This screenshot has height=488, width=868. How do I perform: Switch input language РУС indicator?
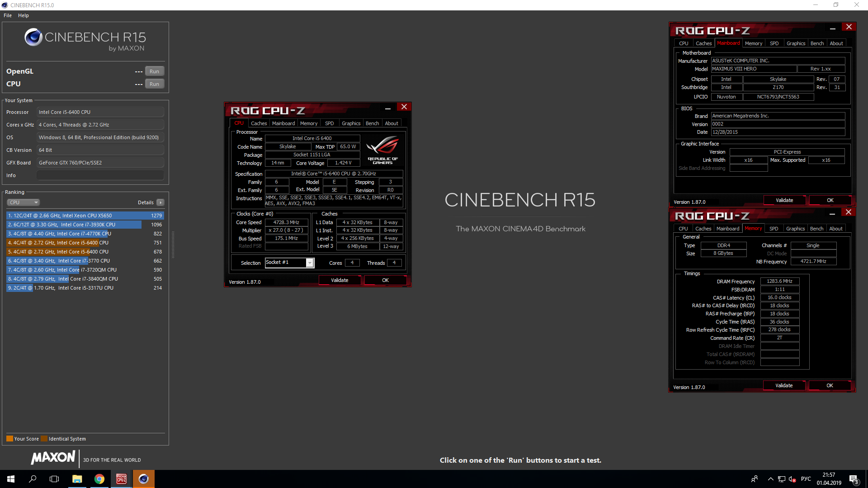pyautogui.click(x=806, y=479)
